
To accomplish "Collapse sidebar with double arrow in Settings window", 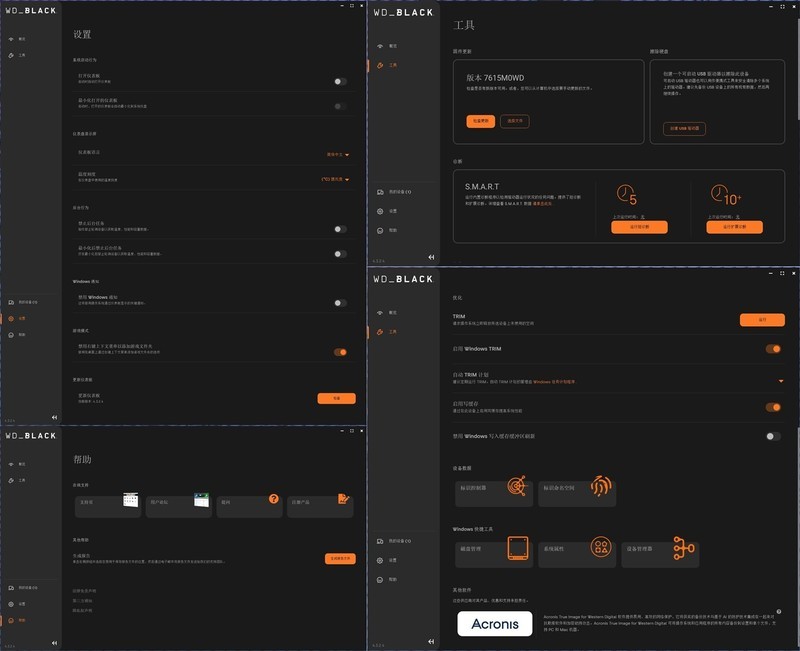I will [55, 418].
